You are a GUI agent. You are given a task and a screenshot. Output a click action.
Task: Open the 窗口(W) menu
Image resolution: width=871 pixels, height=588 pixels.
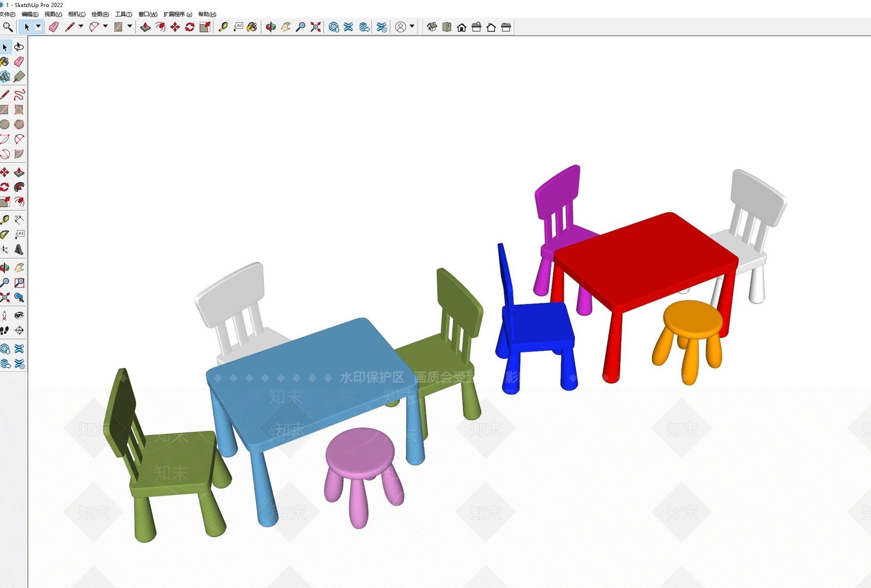[x=148, y=14]
